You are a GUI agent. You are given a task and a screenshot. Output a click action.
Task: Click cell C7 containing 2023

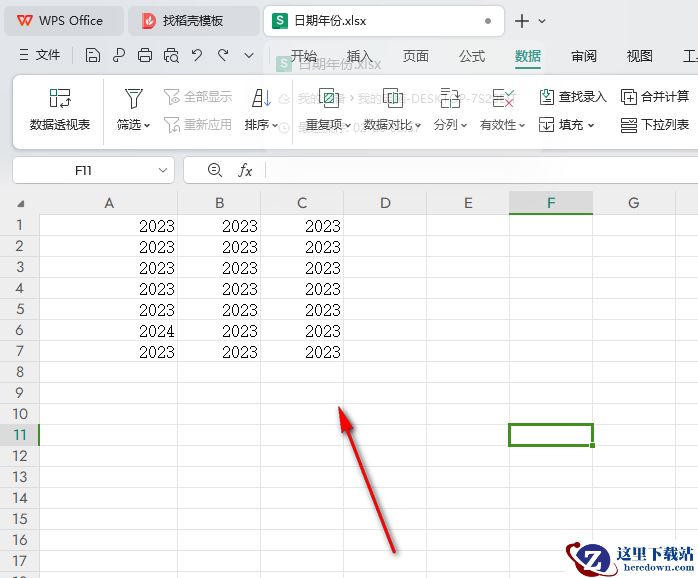click(302, 351)
